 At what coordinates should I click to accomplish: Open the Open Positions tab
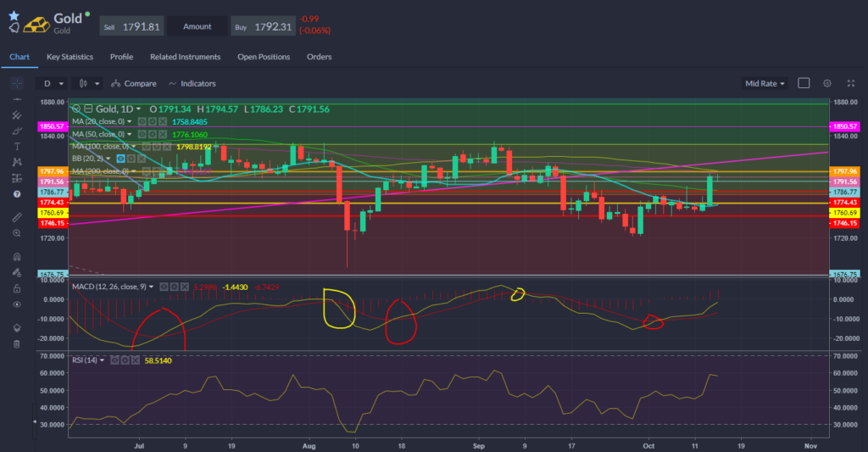click(264, 57)
